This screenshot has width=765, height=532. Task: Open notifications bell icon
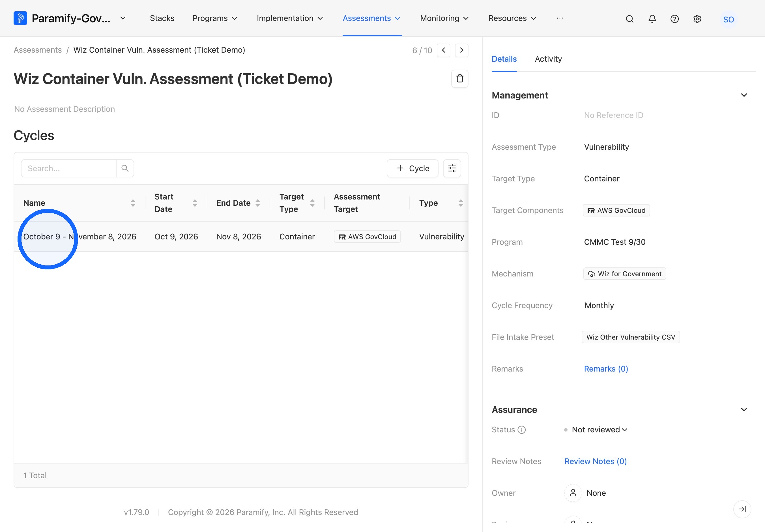click(x=652, y=19)
